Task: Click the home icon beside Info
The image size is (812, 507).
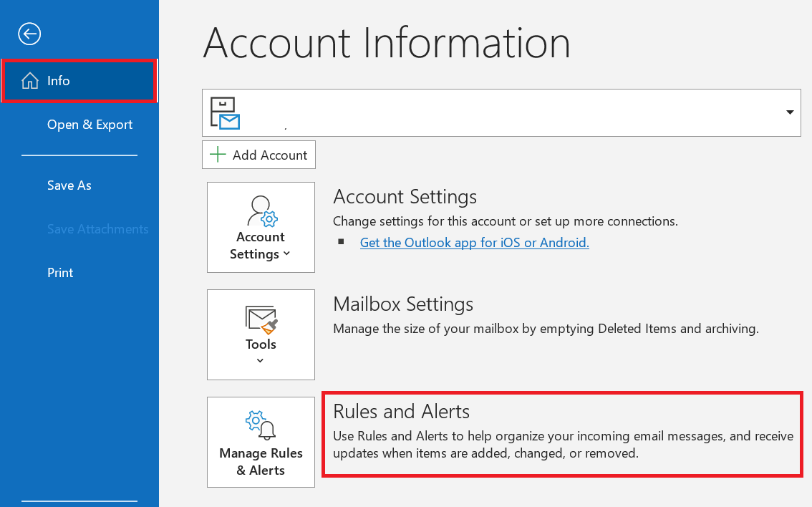Action: (x=30, y=81)
